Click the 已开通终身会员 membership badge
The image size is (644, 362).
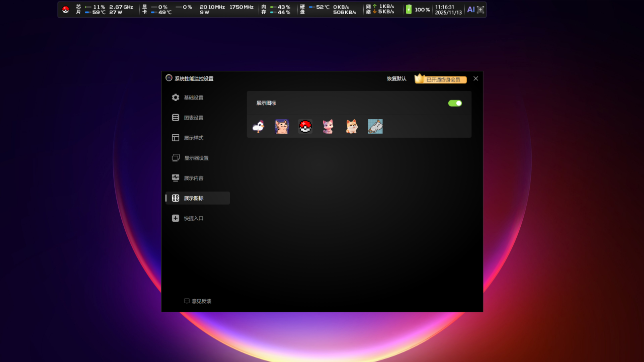tap(441, 79)
